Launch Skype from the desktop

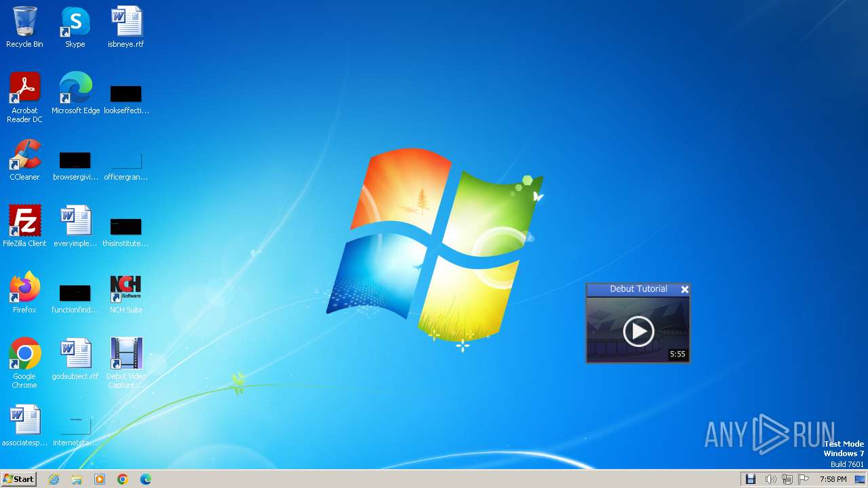pyautogui.click(x=75, y=27)
